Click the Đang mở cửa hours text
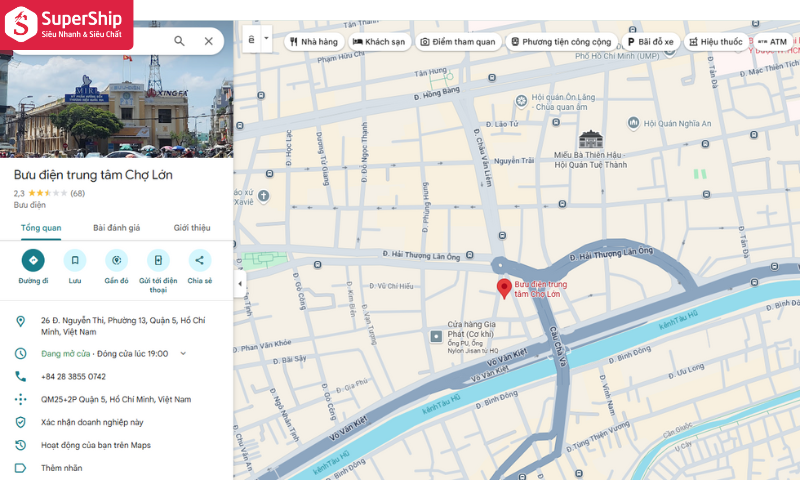800x500 pixels. (x=66, y=354)
